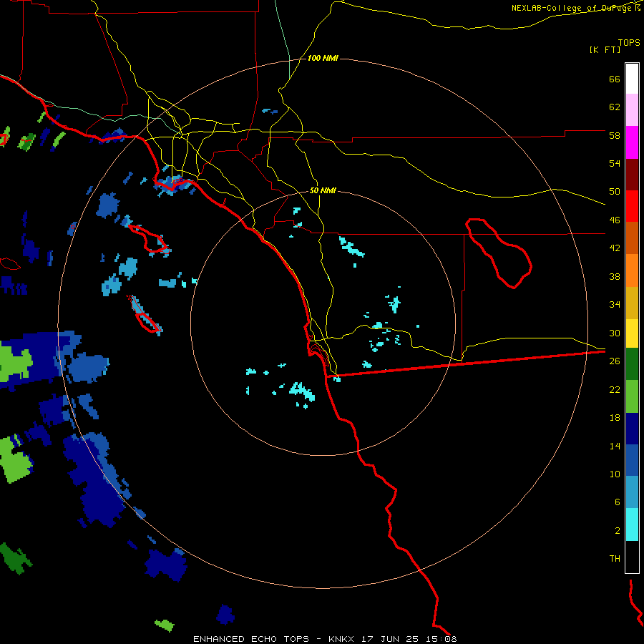Click the 30 scale value label
The image size is (644, 644).
615,333
